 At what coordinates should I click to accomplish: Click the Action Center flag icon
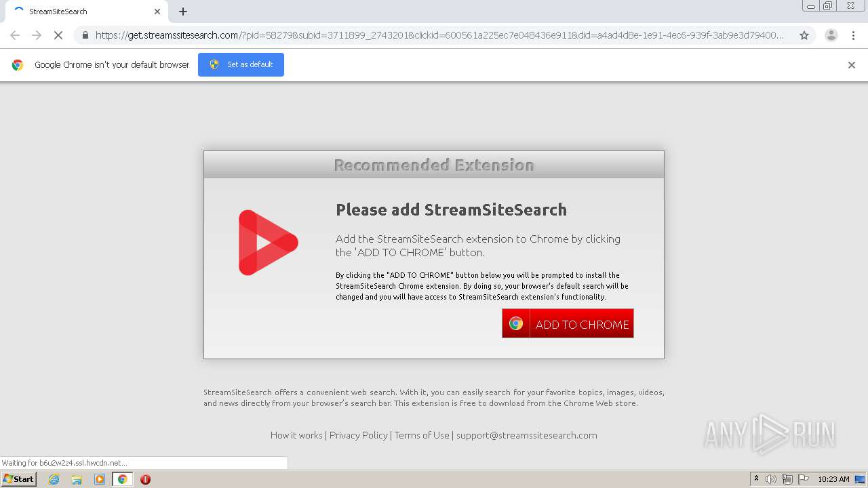[x=804, y=479]
